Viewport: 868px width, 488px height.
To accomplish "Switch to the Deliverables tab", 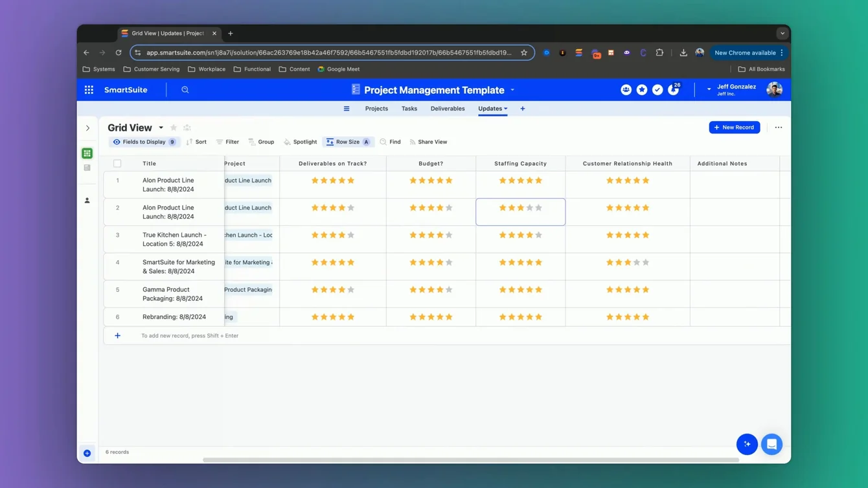I will tap(448, 109).
